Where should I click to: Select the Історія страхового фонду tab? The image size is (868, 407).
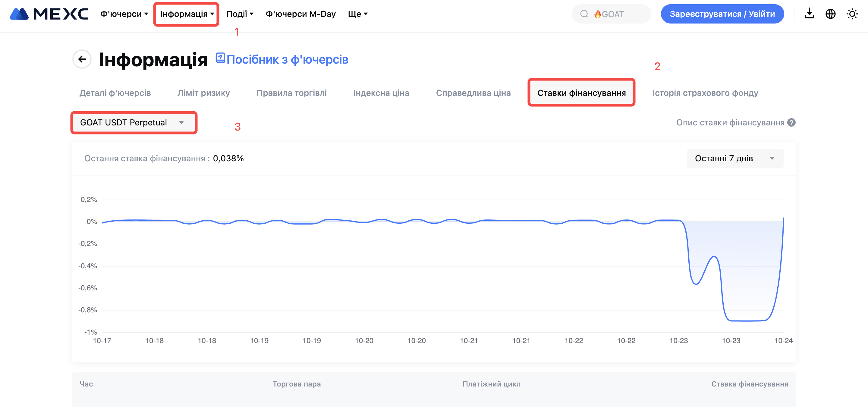click(x=705, y=93)
